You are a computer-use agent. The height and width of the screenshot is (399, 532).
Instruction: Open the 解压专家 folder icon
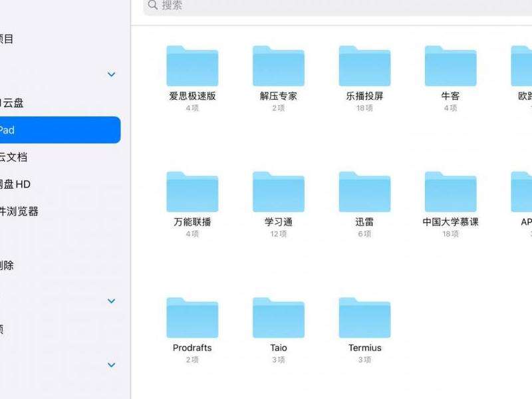click(x=278, y=66)
